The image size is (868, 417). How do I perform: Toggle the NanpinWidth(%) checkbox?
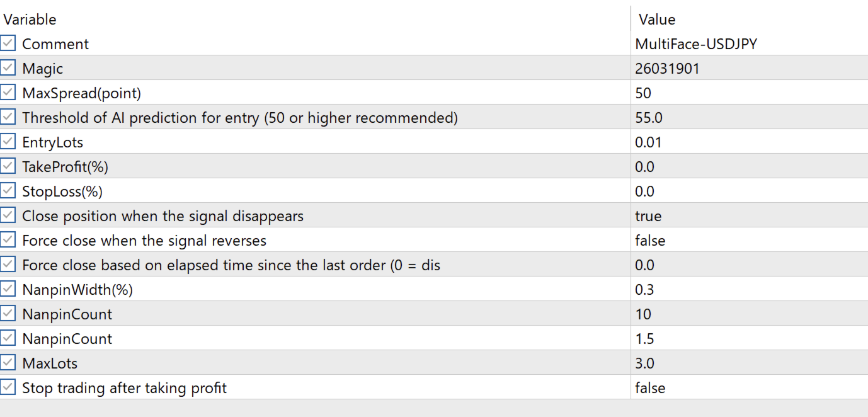pyautogui.click(x=8, y=289)
